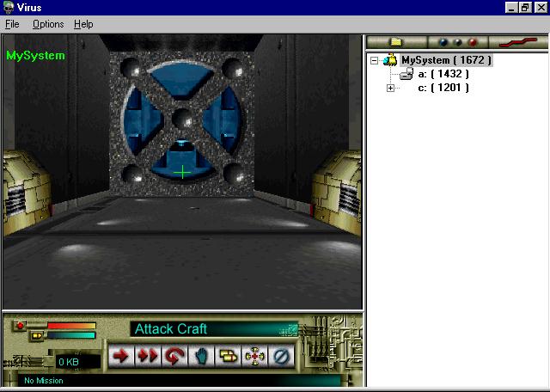
Task: Select MySystem ( 1672 ) tree entry
Action: click(x=447, y=60)
